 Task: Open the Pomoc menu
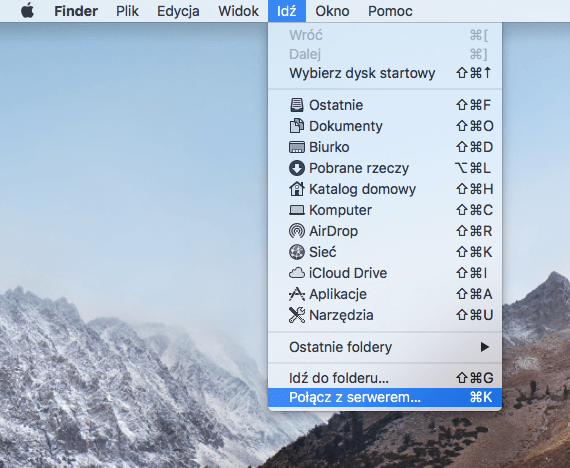point(390,11)
